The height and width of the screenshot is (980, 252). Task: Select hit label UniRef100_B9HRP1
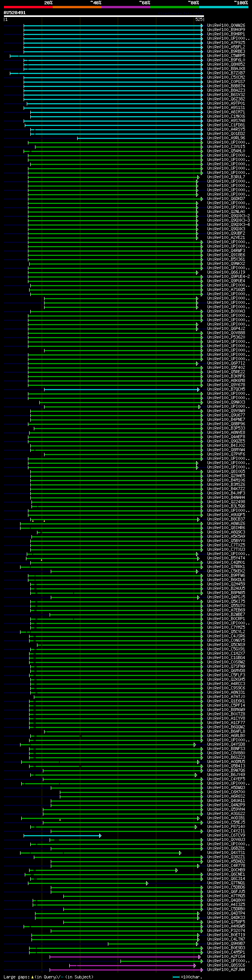click(226, 34)
